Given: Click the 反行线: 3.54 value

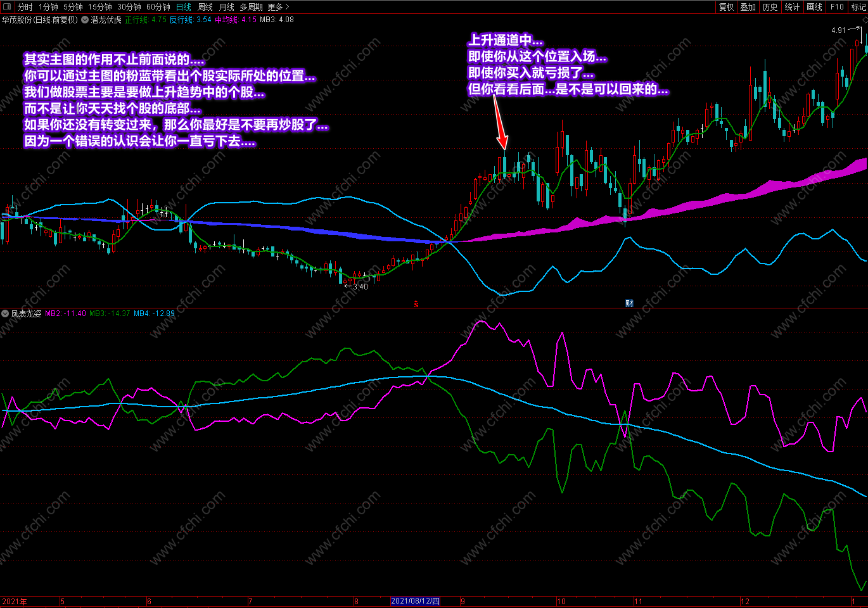Looking at the screenshot, I should pyautogui.click(x=191, y=20).
